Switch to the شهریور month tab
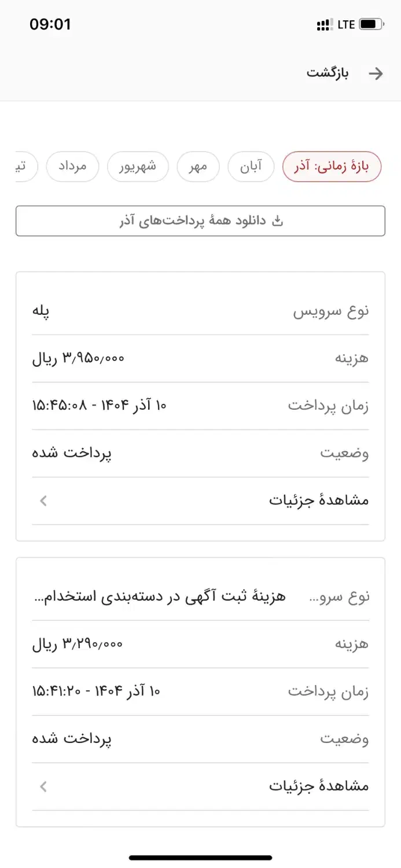This screenshot has height=868, width=401. coord(138,166)
